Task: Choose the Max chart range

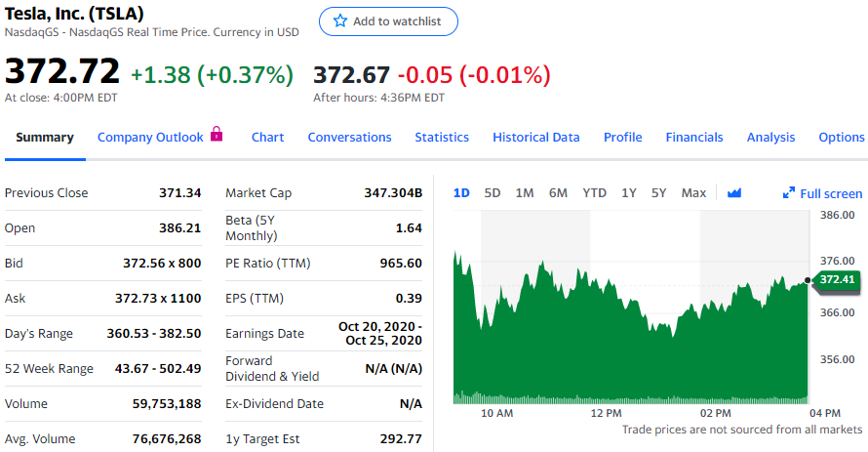Action: coord(693,193)
